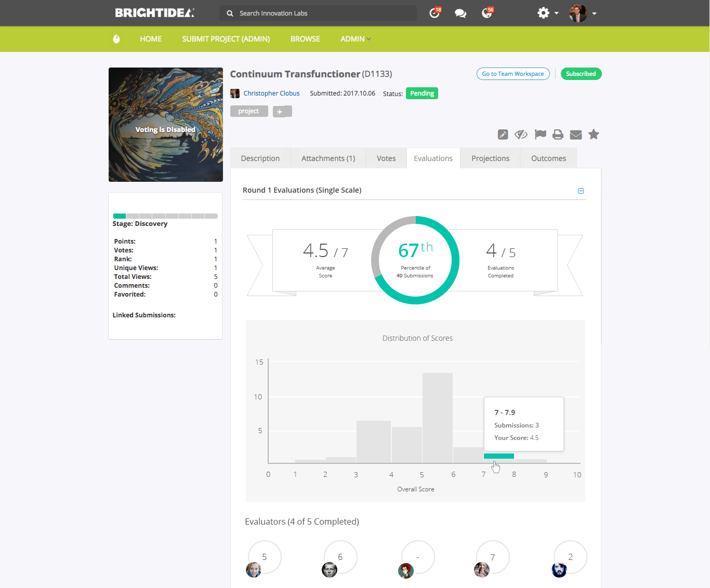This screenshot has height=588, width=710.
Task: Click the '4 / 5' evaluations completed value
Action: pyautogui.click(x=501, y=251)
